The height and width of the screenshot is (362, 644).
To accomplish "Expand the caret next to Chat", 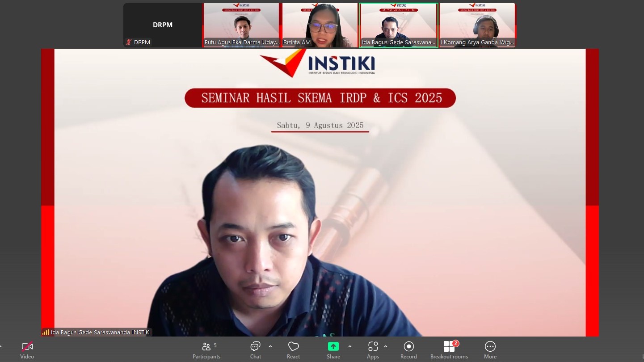I will point(270,346).
